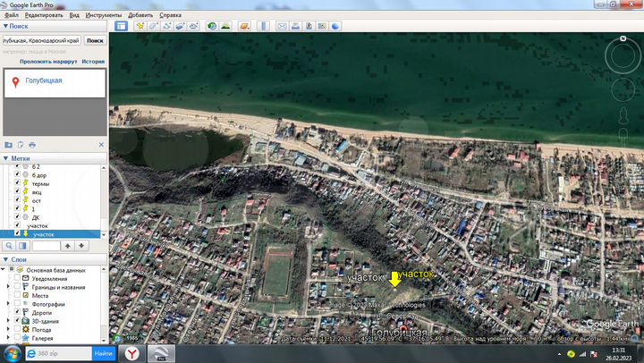Enable the Фотографии layer checkbox
The height and width of the screenshot is (363, 644).
[19, 303]
